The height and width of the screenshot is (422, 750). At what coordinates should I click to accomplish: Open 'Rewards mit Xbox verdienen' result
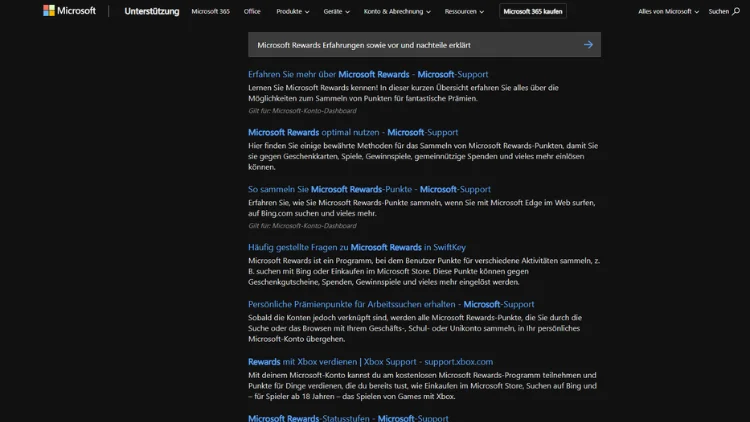370,361
